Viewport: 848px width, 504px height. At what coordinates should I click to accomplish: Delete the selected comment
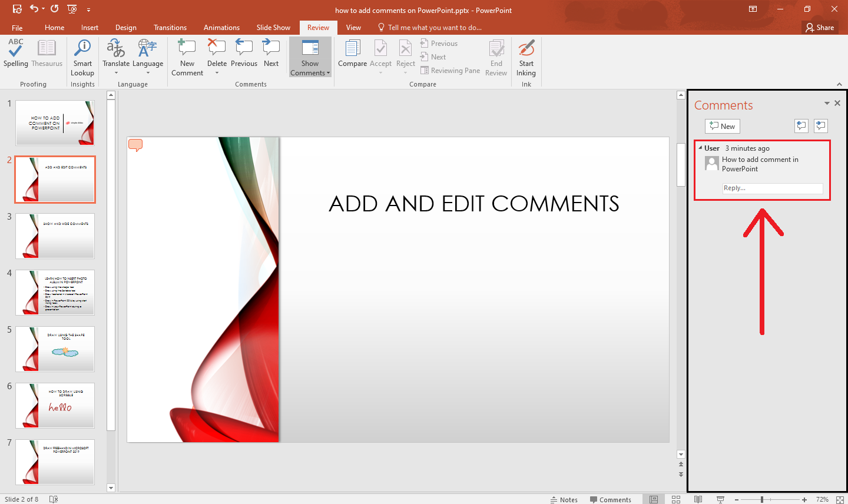tap(217, 57)
